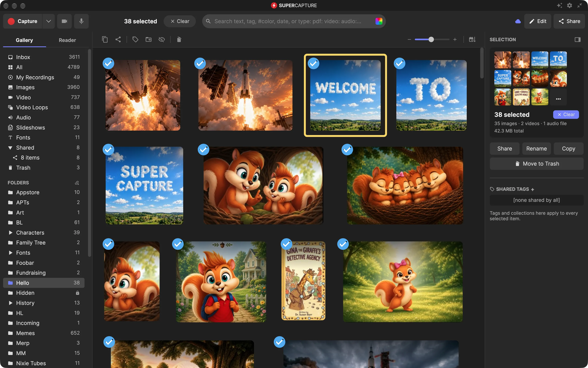Increase thumbnail size with the plus icon
Screen dimensions: 588x368
(455, 39)
